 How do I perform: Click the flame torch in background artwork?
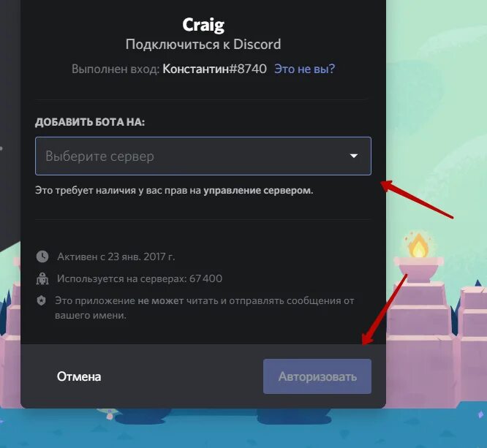click(x=418, y=246)
